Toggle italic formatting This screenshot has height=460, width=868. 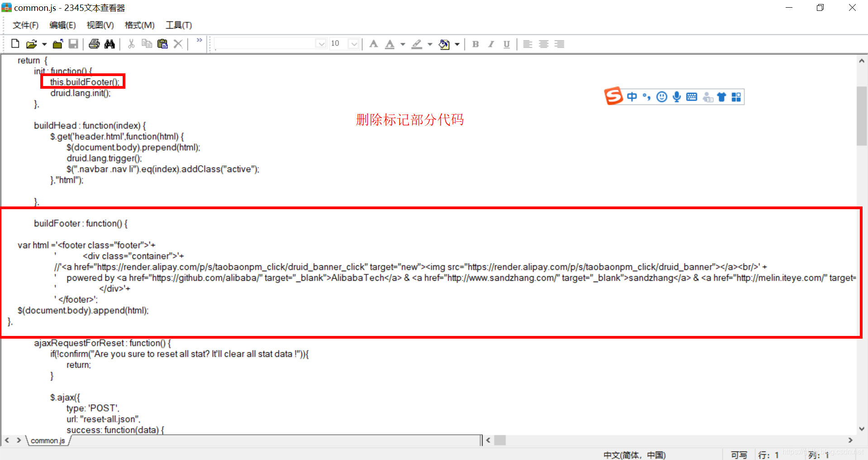click(x=491, y=44)
